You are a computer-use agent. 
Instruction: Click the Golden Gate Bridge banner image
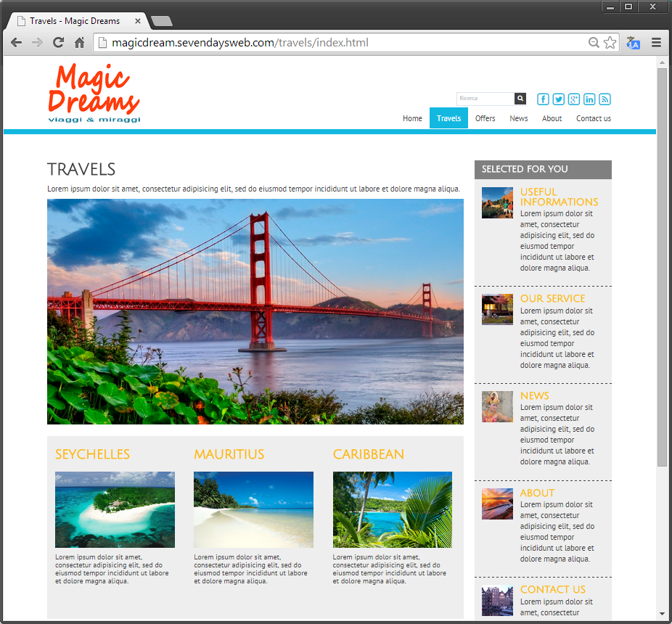pos(255,311)
